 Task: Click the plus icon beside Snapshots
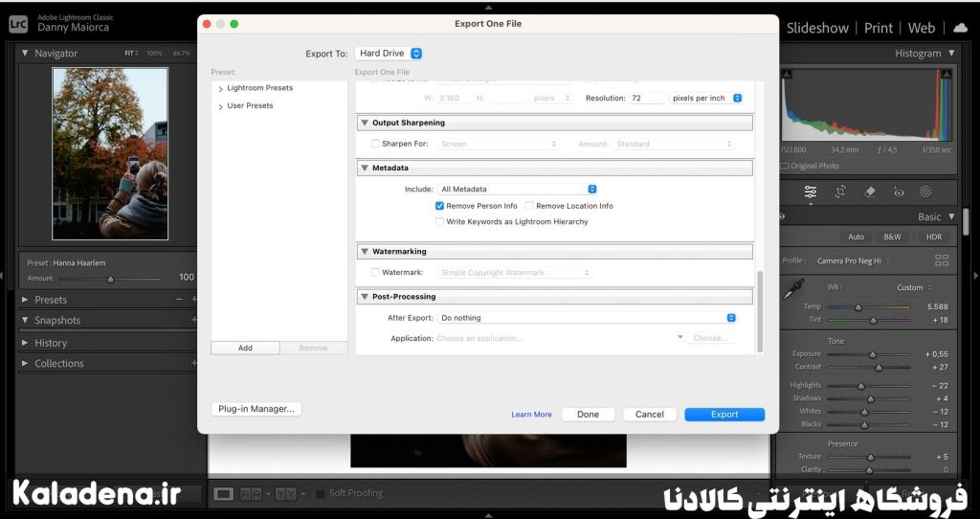193,320
